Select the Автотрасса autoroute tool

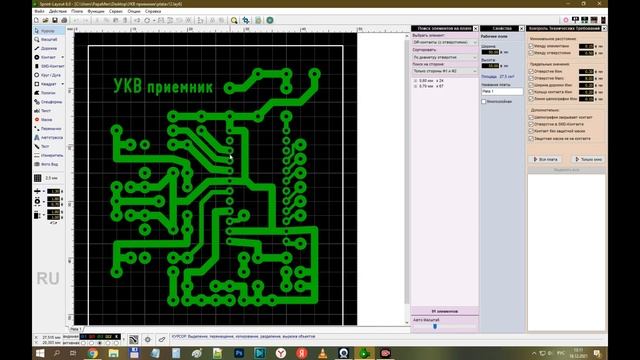(x=49, y=138)
